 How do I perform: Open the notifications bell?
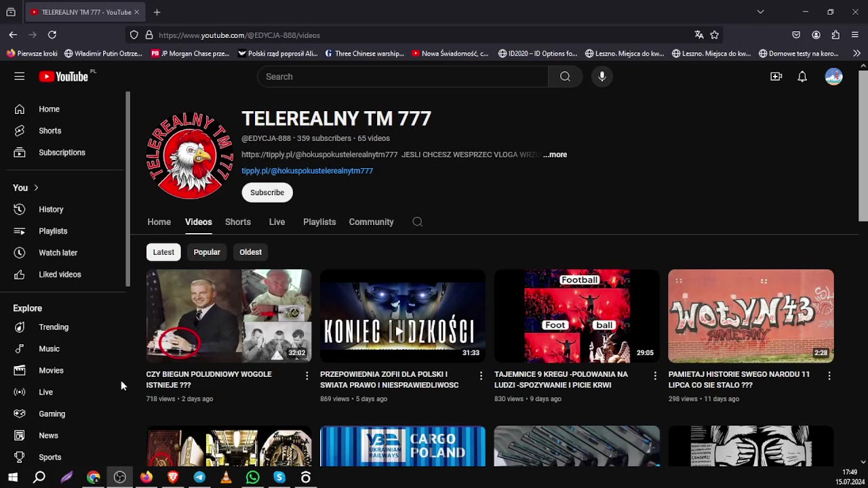(802, 77)
